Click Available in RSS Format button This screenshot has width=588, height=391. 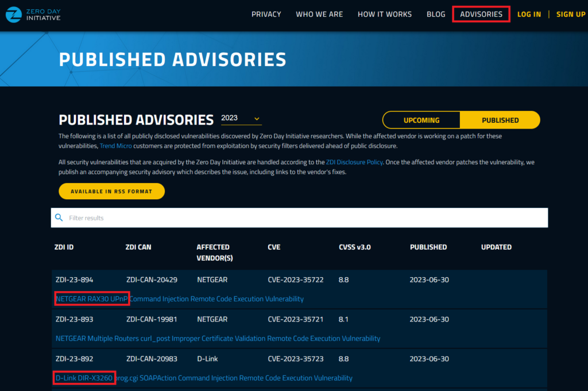pyautogui.click(x=111, y=191)
